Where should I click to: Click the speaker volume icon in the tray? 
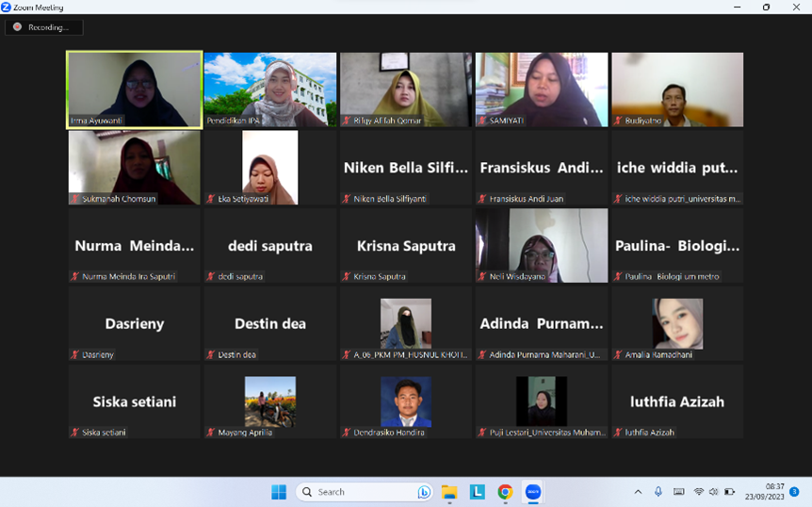point(713,492)
